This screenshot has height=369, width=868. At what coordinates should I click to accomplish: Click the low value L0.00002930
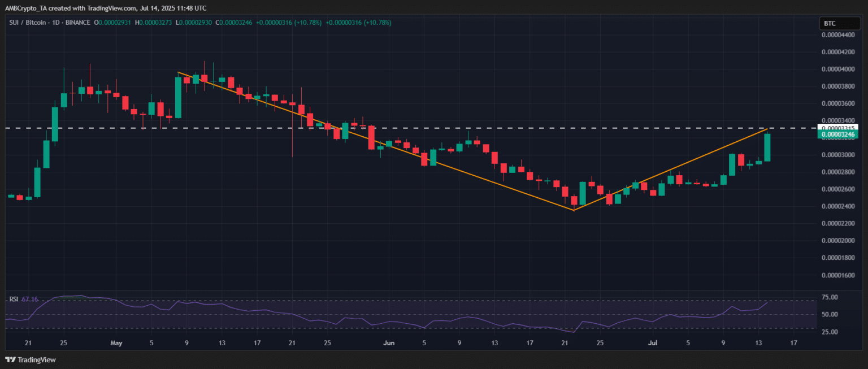194,22
